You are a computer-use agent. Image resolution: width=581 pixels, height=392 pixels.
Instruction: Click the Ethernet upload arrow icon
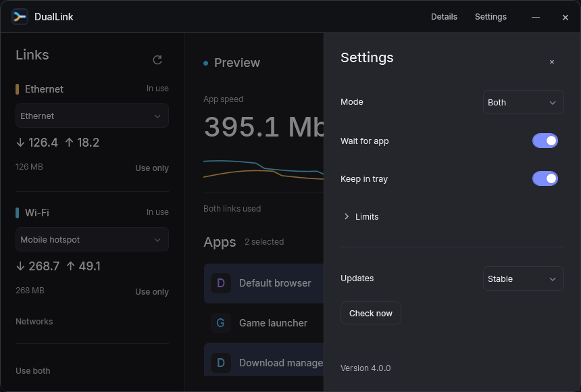click(x=70, y=143)
